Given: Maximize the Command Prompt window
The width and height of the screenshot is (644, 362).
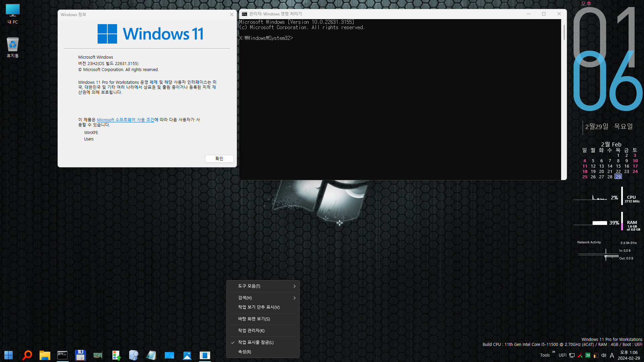Looking at the screenshot, I should click(544, 14).
